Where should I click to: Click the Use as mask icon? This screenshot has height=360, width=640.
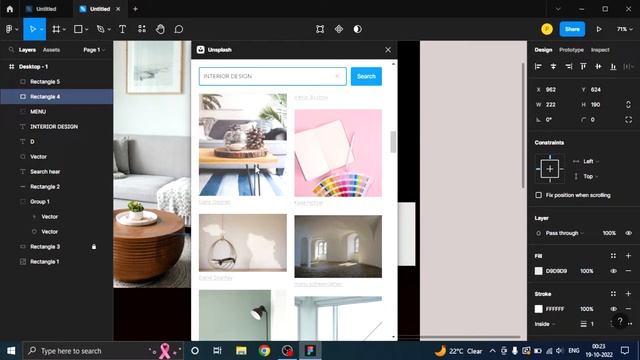coord(358,29)
